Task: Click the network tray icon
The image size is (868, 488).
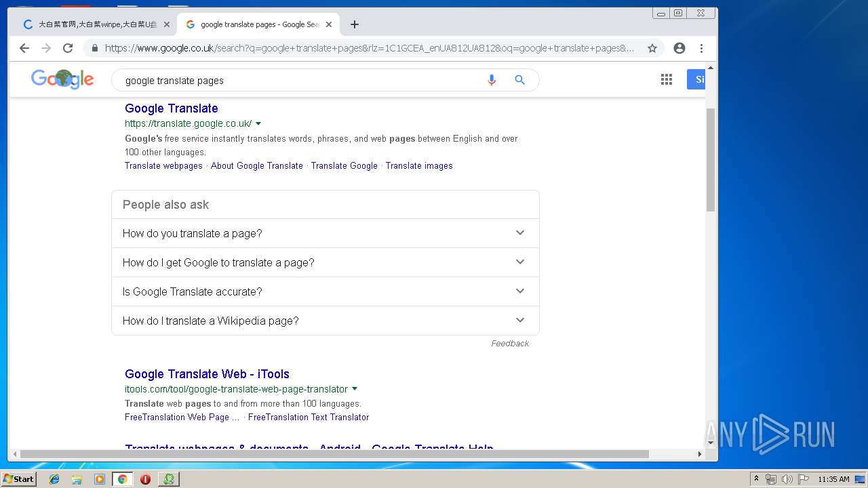Action: 771,479
